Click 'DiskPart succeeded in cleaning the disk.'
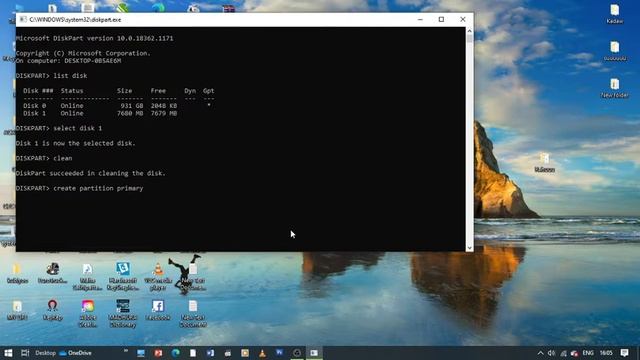This screenshot has height=360, width=640. pos(91,173)
